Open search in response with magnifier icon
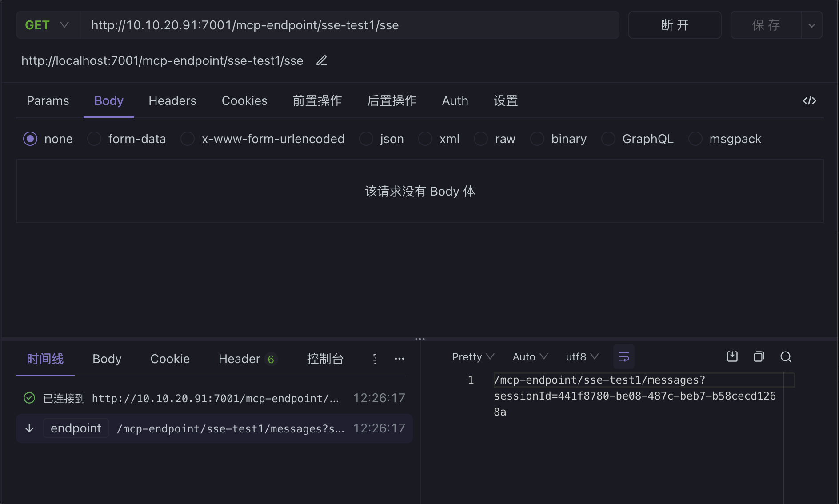 click(786, 356)
